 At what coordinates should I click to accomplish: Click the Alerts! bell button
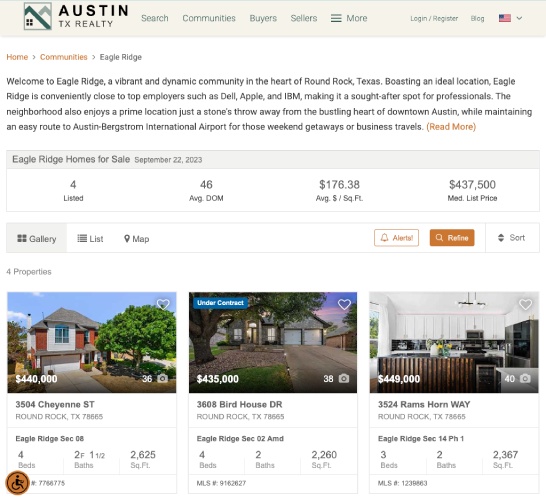pyautogui.click(x=396, y=238)
